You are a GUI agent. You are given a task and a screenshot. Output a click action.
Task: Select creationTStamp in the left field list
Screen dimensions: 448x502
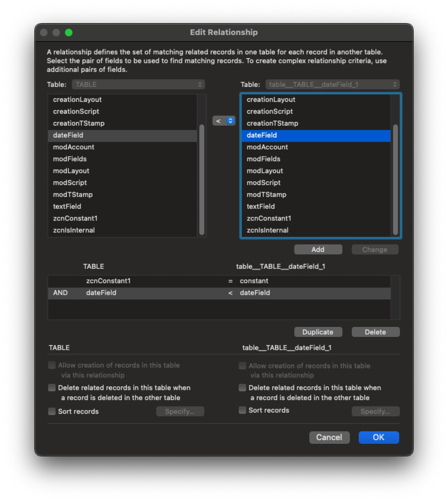(79, 123)
